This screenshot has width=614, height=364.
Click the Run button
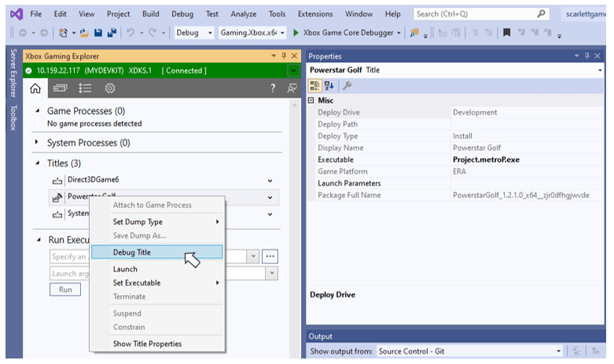coord(65,289)
